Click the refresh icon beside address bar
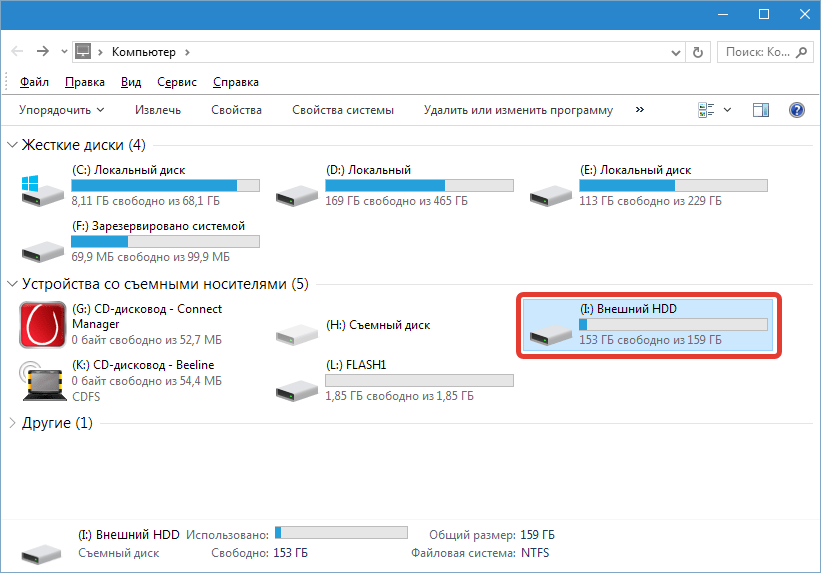This screenshot has height=573, width=821. 697,51
